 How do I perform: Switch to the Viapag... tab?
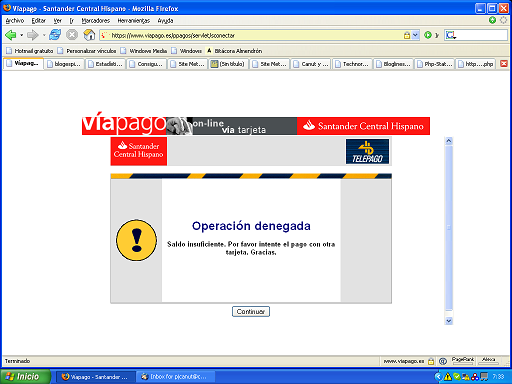(x=23, y=63)
